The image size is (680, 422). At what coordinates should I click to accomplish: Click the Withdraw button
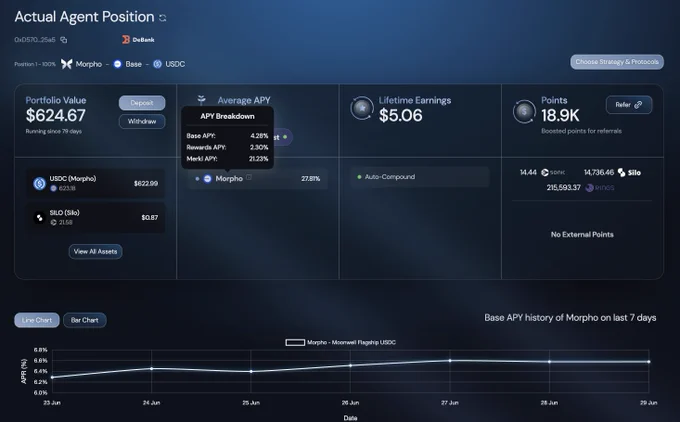[x=142, y=121]
